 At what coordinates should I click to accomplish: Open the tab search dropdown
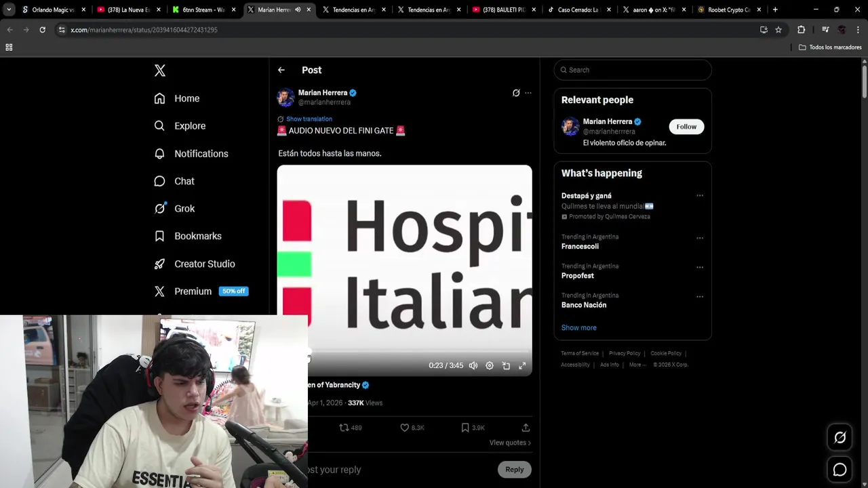tap(9, 9)
